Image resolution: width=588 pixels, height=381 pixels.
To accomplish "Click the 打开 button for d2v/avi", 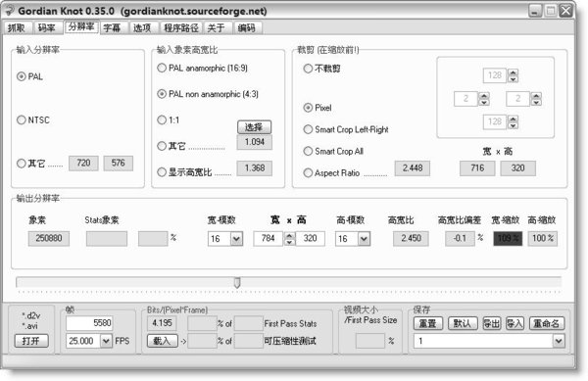I will click(x=31, y=341).
